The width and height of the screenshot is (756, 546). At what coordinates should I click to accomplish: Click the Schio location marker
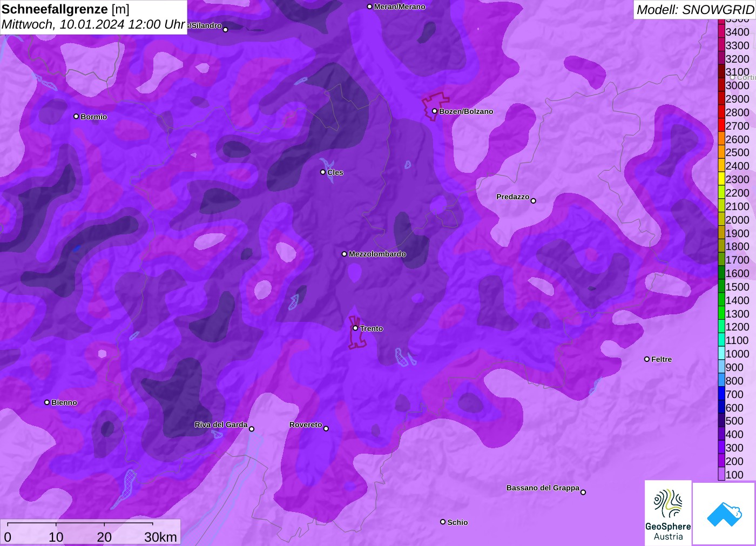pyautogui.click(x=443, y=522)
